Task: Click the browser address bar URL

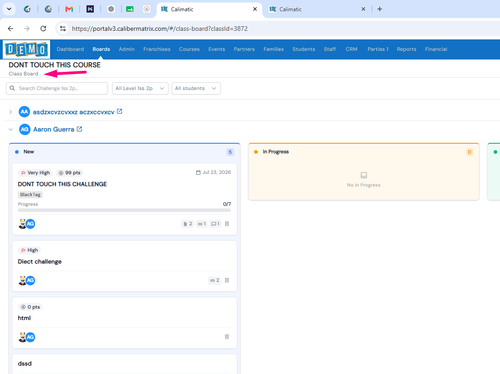Action: tap(160, 29)
